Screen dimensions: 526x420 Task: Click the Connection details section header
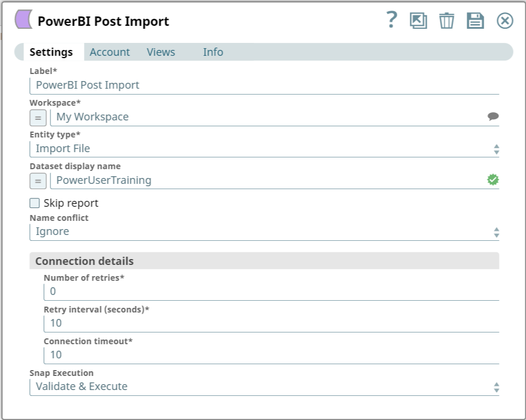pyautogui.click(x=264, y=261)
